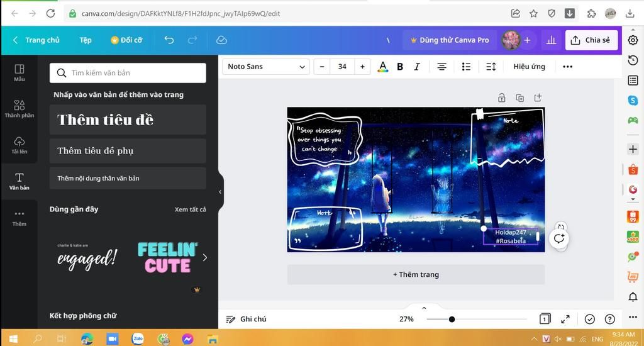Add subheading Thêm tiêu đề phụ

click(128, 151)
